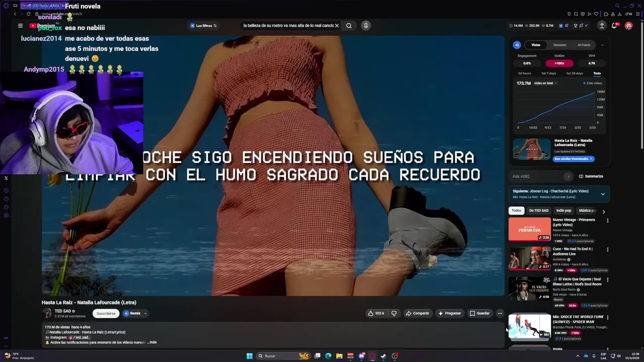Screen dimensions: 644x362
Task: Click the browser heart favorites icon
Action: [596, 14]
